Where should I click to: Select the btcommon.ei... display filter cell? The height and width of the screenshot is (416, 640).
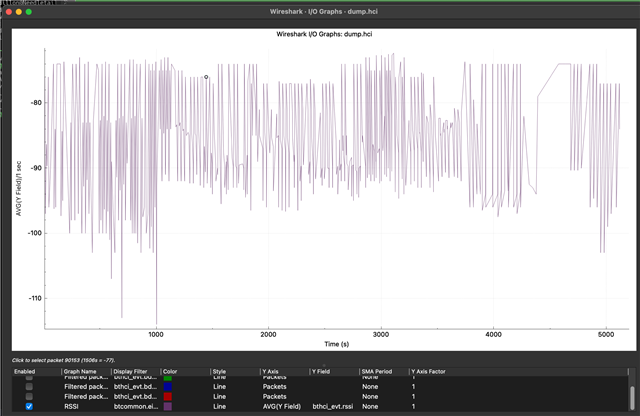[x=135, y=406]
